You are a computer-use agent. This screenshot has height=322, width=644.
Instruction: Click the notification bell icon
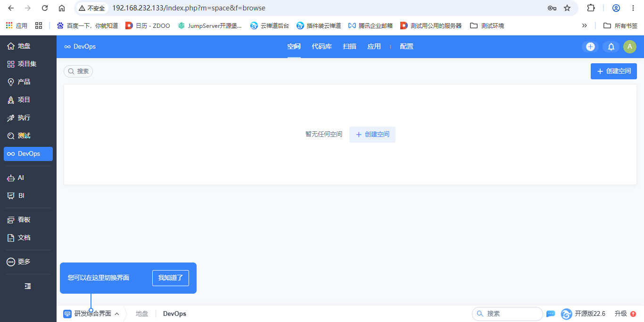[611, 47]
